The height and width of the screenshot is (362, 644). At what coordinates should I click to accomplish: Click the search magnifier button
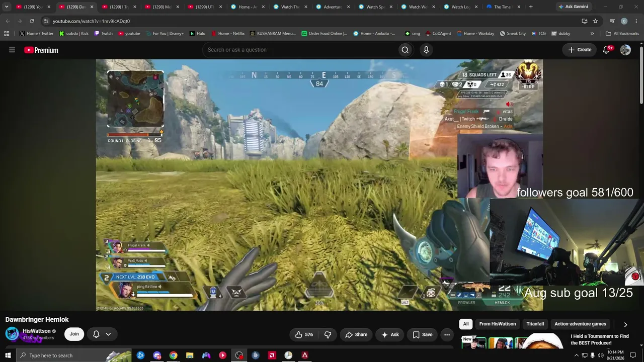tap(405, 50)
